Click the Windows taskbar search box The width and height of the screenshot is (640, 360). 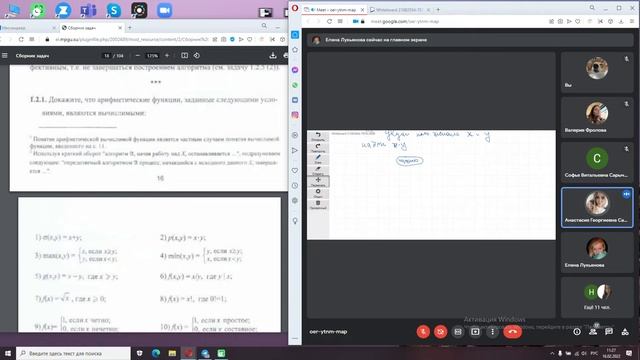(73, 353)
